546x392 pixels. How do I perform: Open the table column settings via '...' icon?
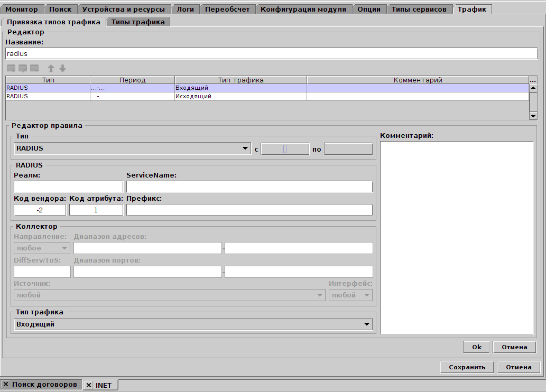click(534, 80)
